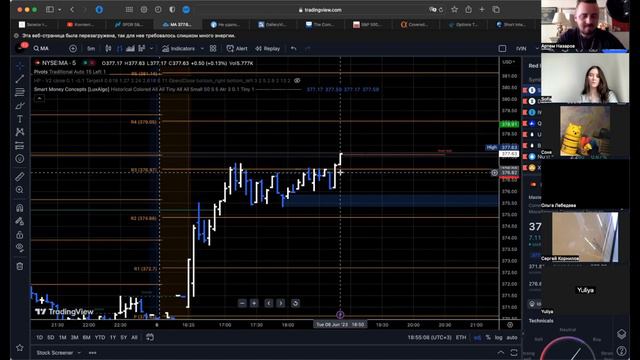Viewport: 640px width, 360px height.
Task: Expand the favorite indicators dropdown arrow
Action: pos(202,49)
